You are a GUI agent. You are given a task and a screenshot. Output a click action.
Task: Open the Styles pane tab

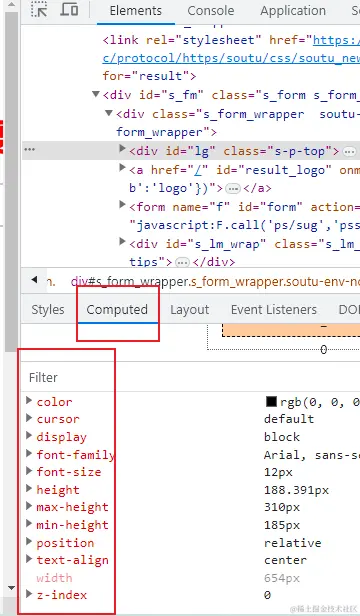pyautogui.click(x=48, y=310)
